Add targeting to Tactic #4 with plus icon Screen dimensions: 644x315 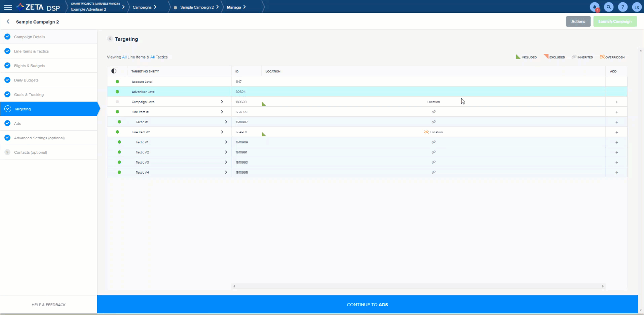point(616,173)
